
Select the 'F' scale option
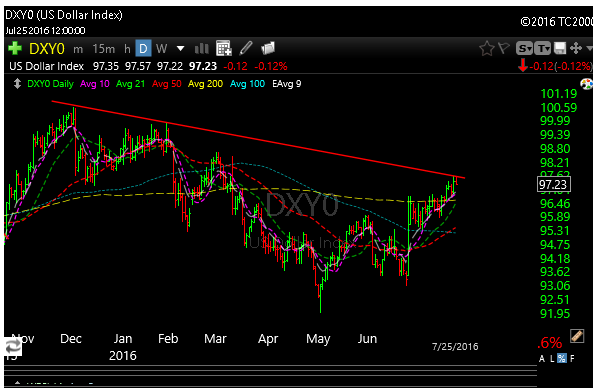tap(572, 358)
